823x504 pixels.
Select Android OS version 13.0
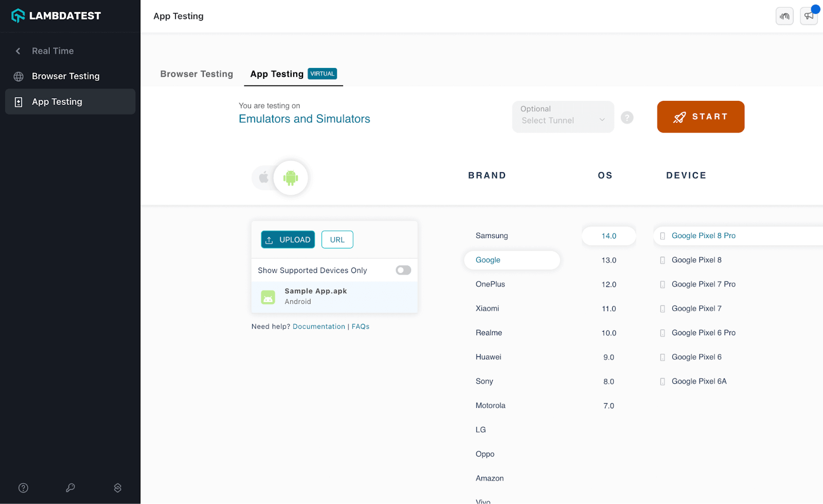click(x=609, y=260)
